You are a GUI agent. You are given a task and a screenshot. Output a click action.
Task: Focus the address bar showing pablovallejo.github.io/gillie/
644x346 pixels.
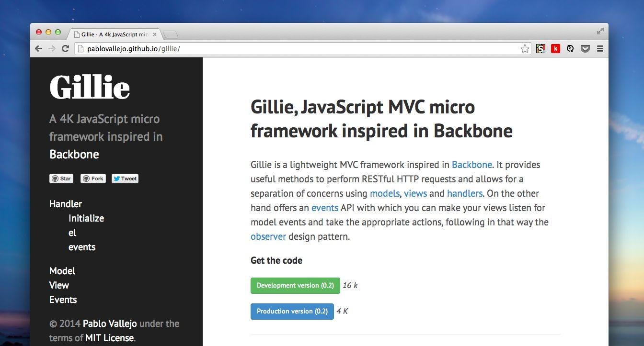click(302, 48)
